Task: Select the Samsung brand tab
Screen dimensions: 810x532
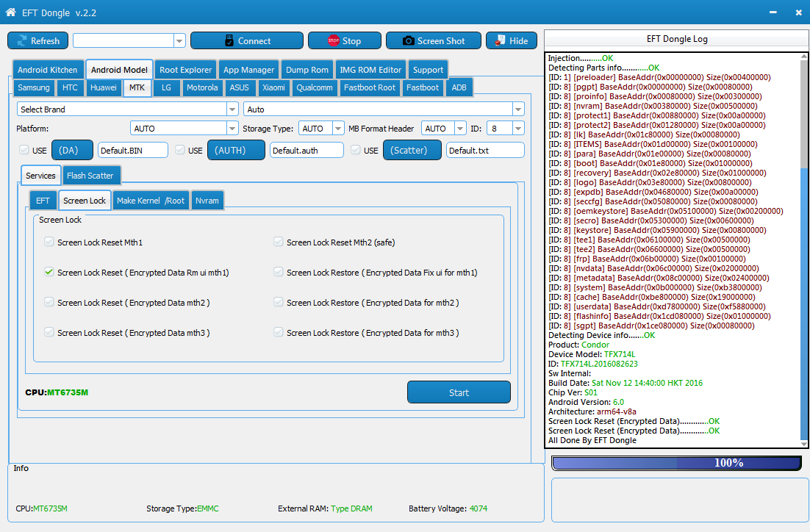Action: (x=34, y=87)
